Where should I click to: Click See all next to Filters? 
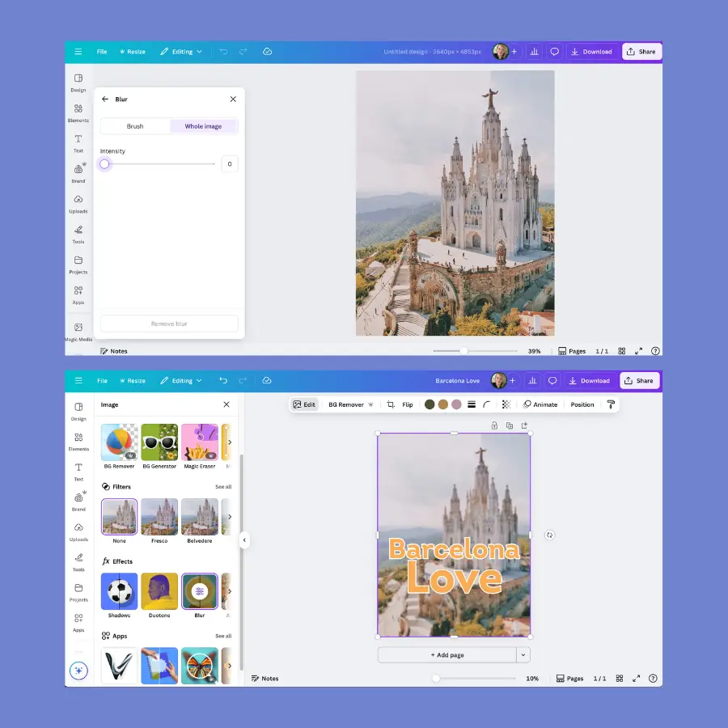(223, 487)
